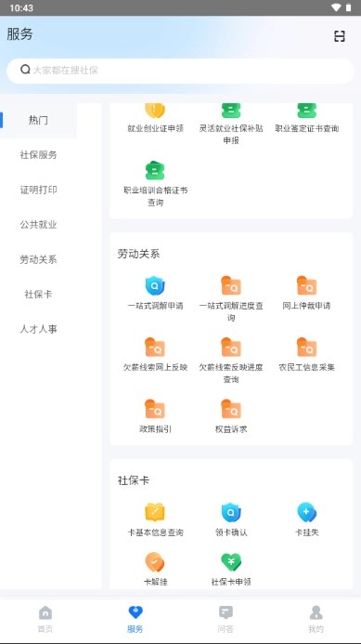Open 欠薪线索网上反映 folder icon
The width and height of the screenshot is (361, 644).
coord(155,347)
